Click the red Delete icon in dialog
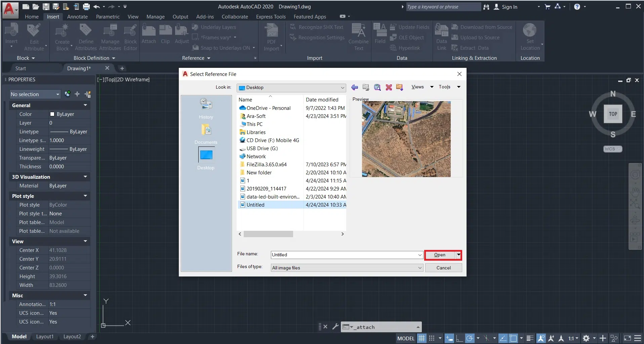 [389, 87]
